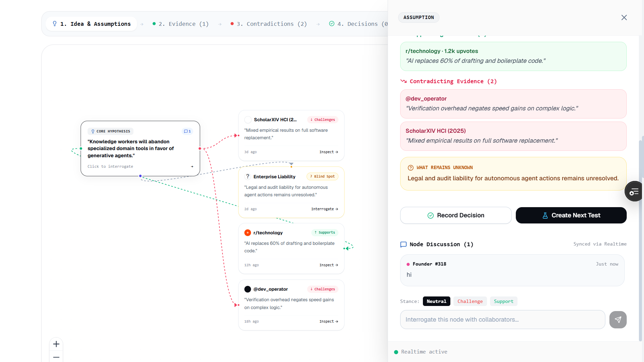The height and width of the screenshot is (362, 644).
Task: Open the r/technology supporting evidence item
Action: [513, 56]
